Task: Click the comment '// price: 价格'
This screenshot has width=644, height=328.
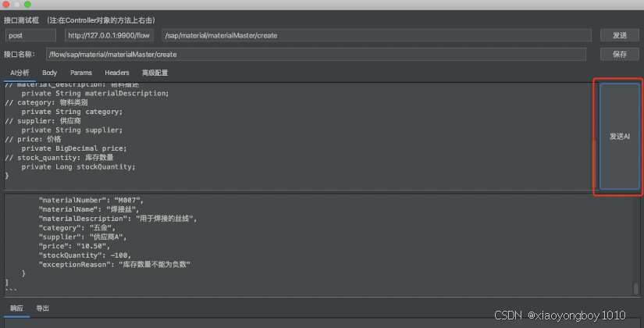Action: 33,139
